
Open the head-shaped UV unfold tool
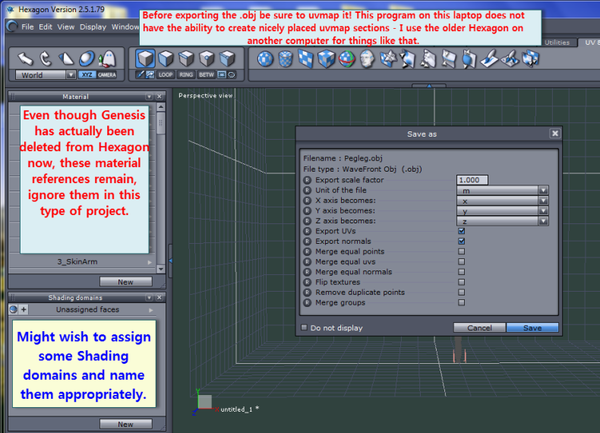click(x=367, y=59)
